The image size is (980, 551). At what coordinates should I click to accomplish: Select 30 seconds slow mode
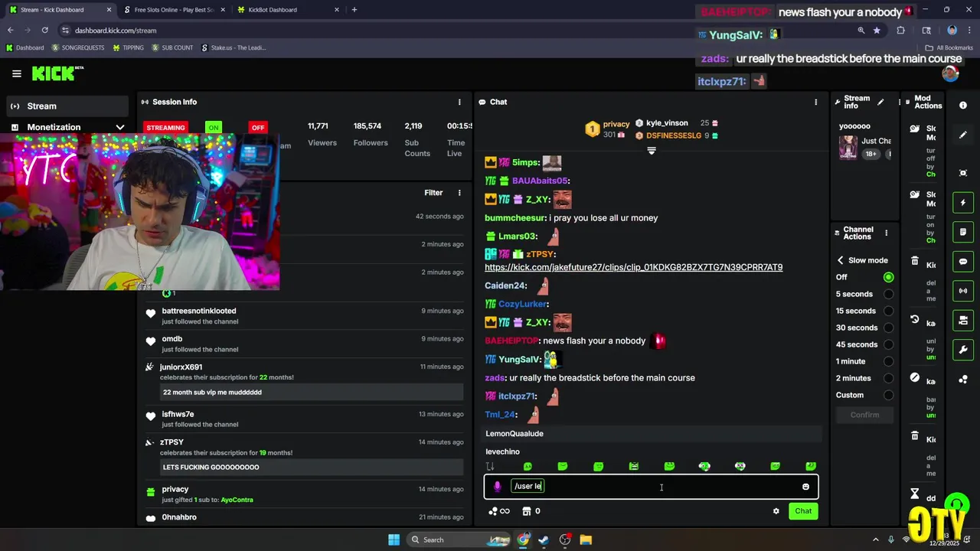tap(888, 328)
